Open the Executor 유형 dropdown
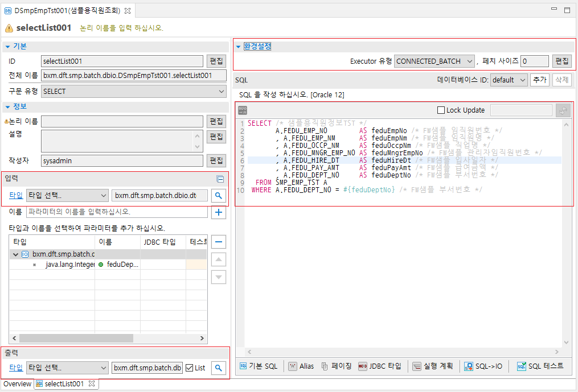Screen dimensions: 578x392 (x=434, y=61)
